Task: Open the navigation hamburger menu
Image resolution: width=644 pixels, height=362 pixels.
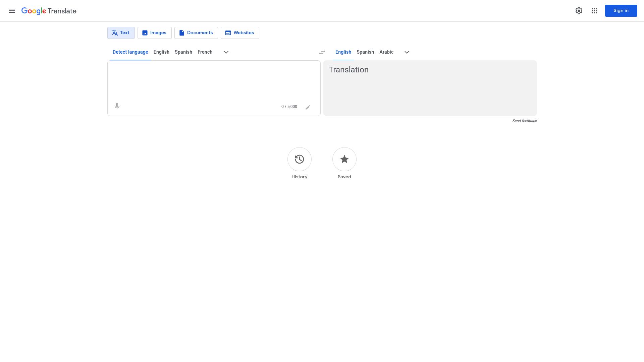Action: [12, 11]
